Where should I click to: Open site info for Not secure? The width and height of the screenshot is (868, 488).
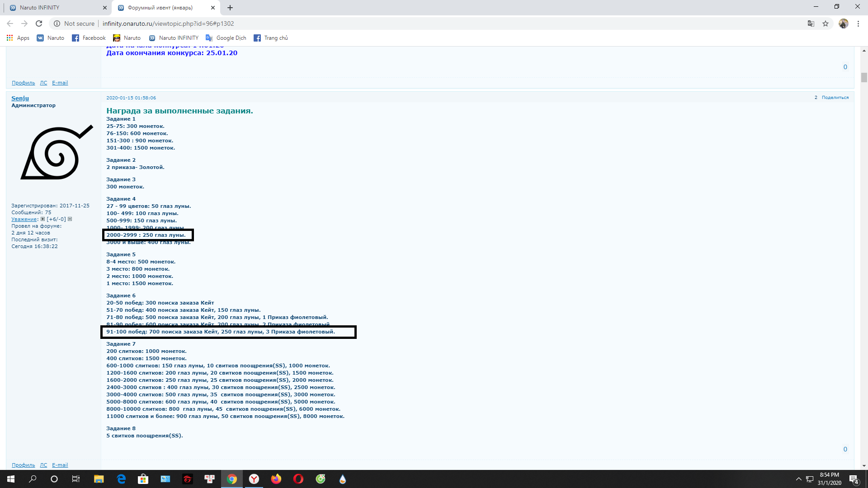[74, 23]
